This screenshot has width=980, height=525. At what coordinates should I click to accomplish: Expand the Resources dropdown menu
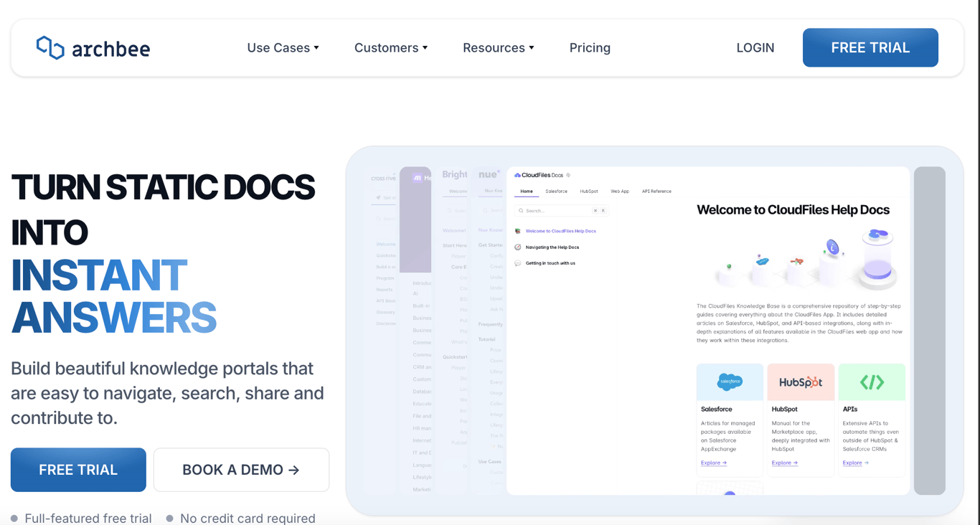pyautogui.click(x=499, y=47)
